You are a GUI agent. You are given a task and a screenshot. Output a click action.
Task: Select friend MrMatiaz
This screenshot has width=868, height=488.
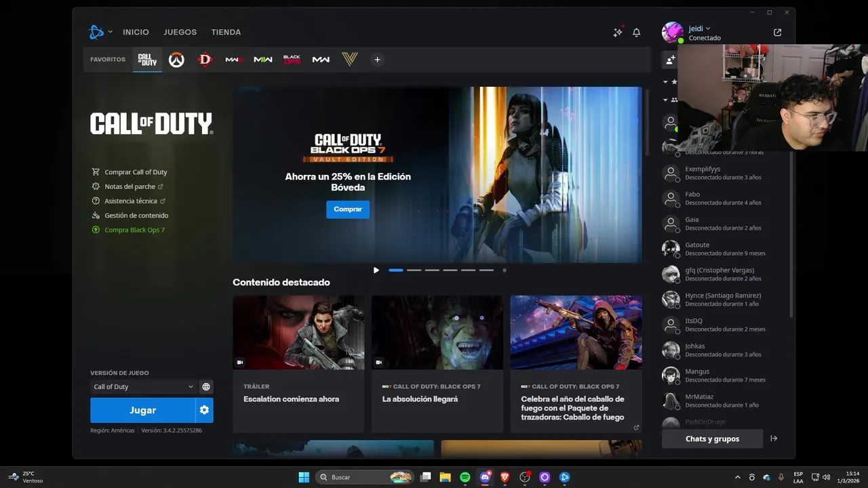point(726,401)
